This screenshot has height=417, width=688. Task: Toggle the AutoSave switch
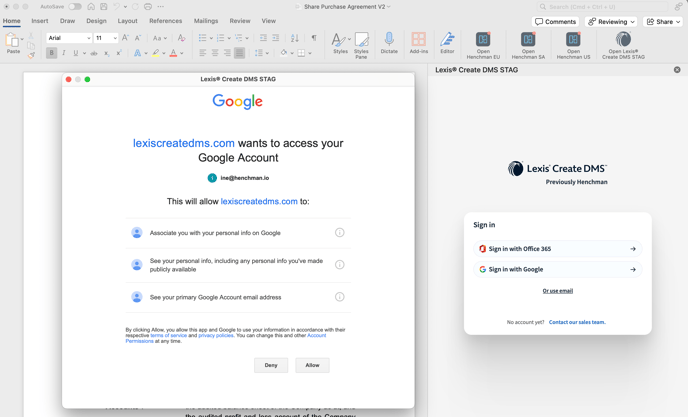tap(74, 7)
